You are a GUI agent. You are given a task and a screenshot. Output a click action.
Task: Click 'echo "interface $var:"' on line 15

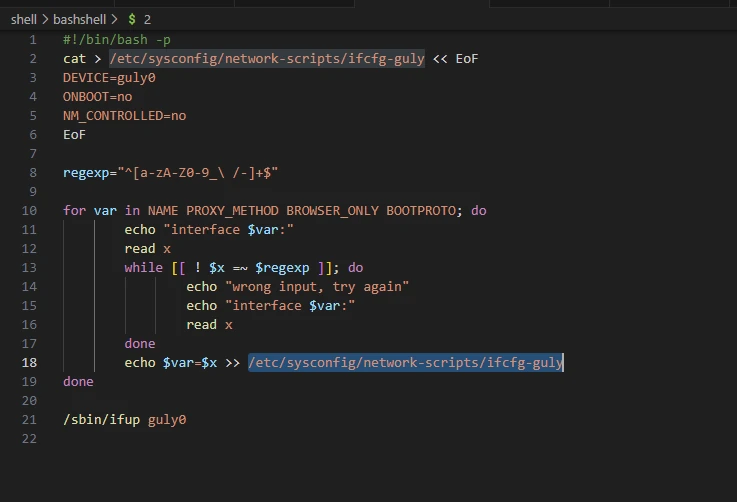pyautogui.click(x=271, y=306)
